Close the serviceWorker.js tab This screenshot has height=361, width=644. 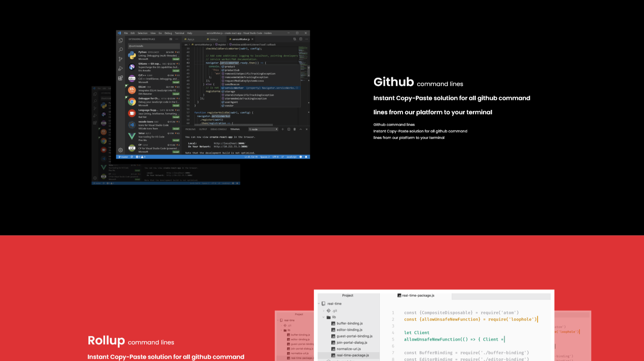point(252,39)
